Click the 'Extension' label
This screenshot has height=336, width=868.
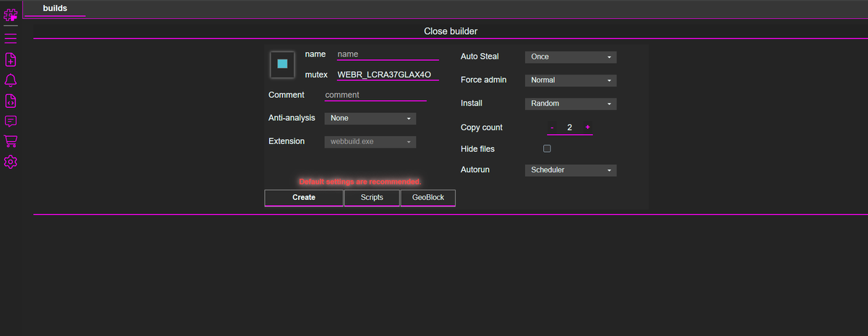coord(286,141)
